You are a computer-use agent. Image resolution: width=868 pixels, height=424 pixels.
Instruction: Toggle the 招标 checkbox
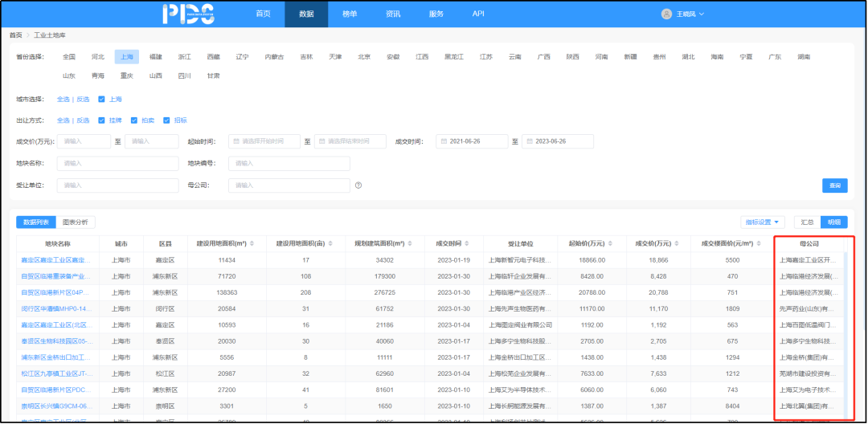[x=166, y=120]
